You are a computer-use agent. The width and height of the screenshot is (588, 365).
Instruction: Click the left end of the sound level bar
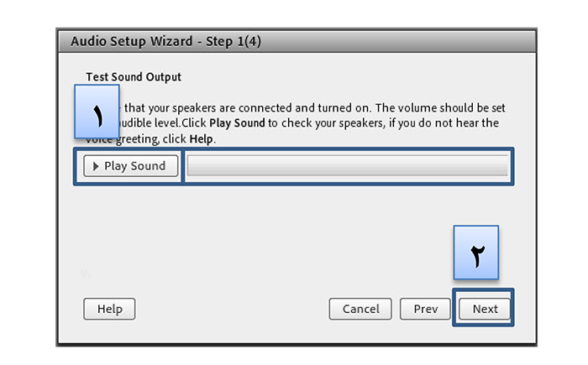(x=193, y=165)
